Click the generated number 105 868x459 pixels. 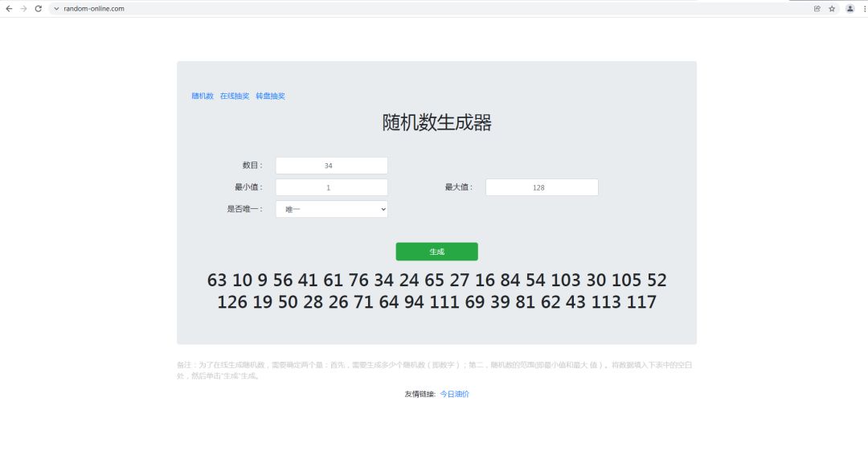pos(626,281)
